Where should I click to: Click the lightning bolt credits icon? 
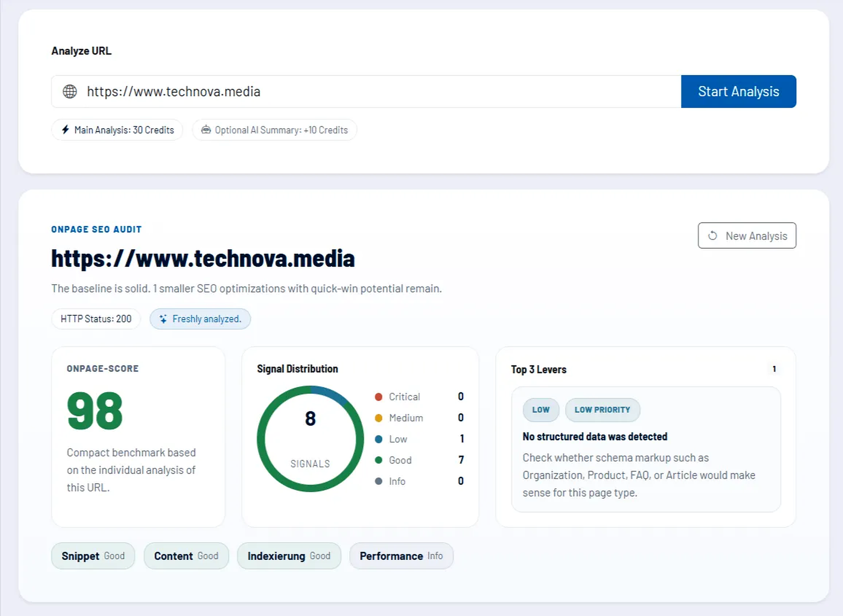coord(66,130)
